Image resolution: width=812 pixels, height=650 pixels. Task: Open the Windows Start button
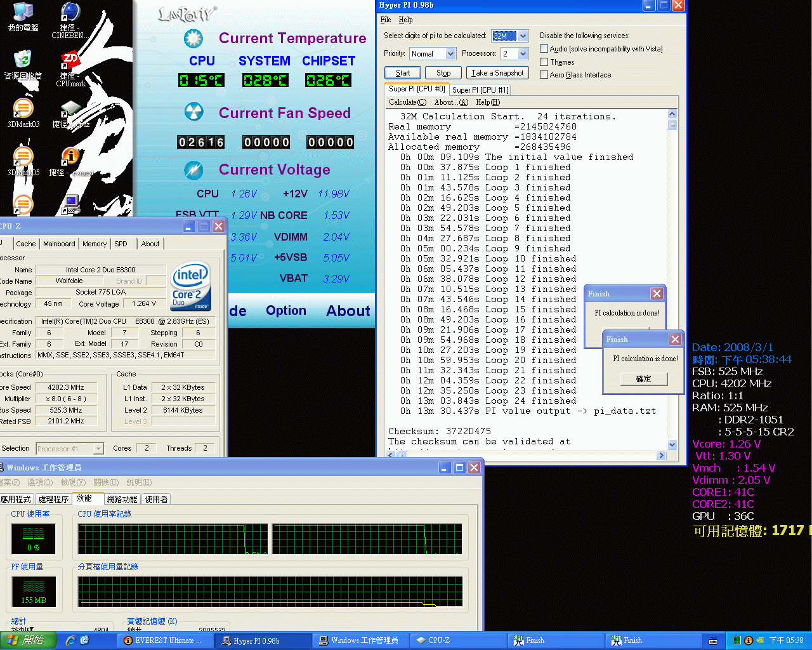click(28, 640)
